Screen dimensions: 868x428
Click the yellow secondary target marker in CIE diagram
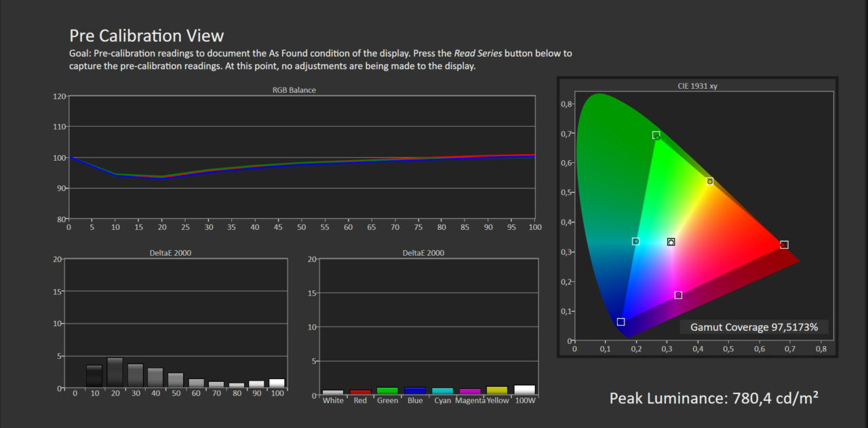709,181
